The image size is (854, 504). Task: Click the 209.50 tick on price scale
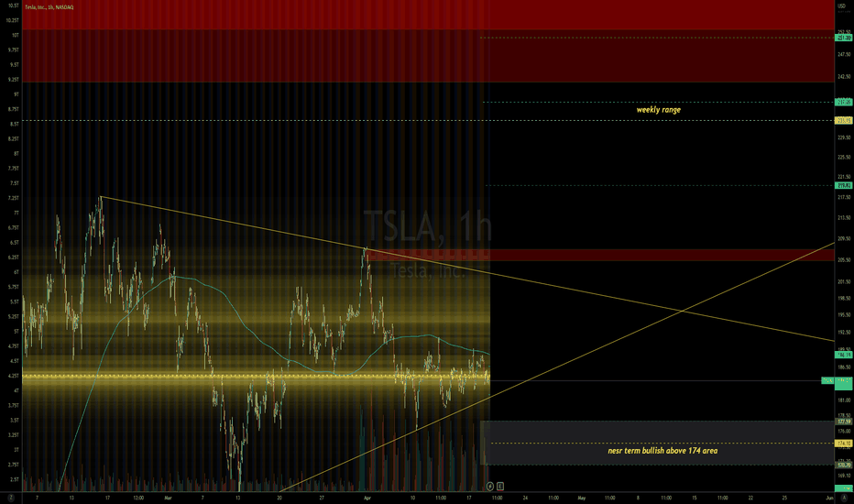tap(844, 238)
